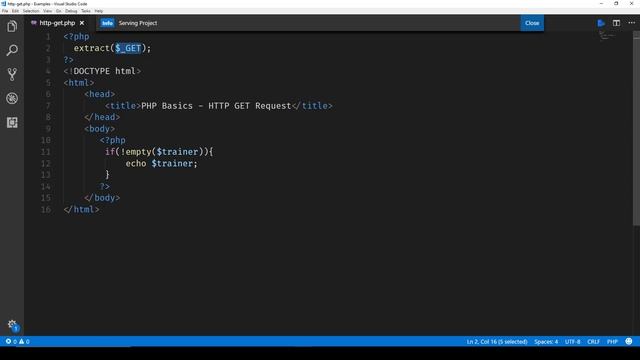Open the Tasks menu
The width and height of the screenshot is (640, 360).
(x=86, y=11)
